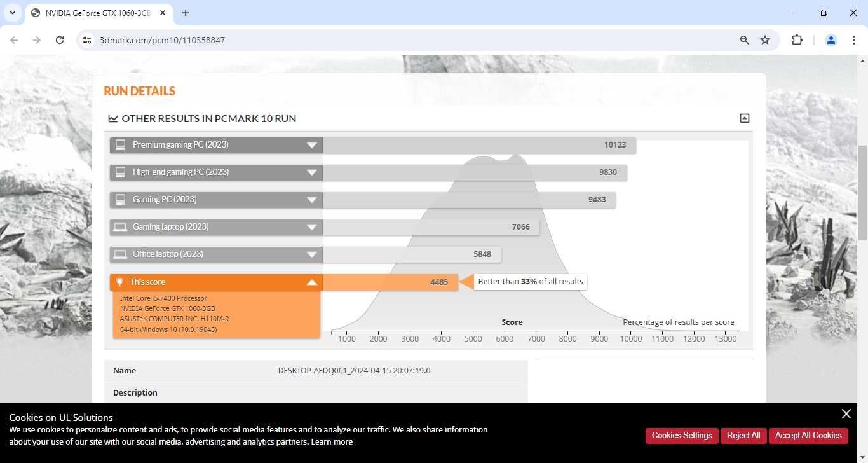Click the 9483 score bar value
Screen dimensions: 868x463
(597, 200)
